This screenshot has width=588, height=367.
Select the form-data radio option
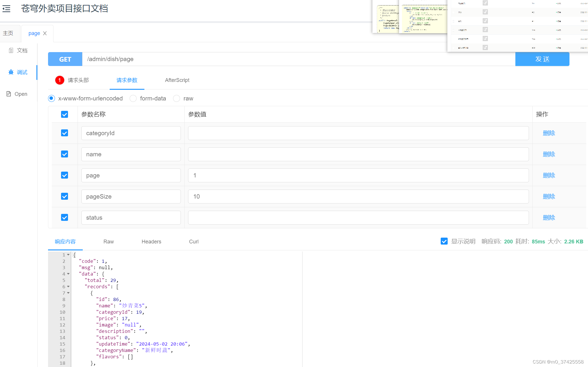pyautogui.click(x=133, y=98)
